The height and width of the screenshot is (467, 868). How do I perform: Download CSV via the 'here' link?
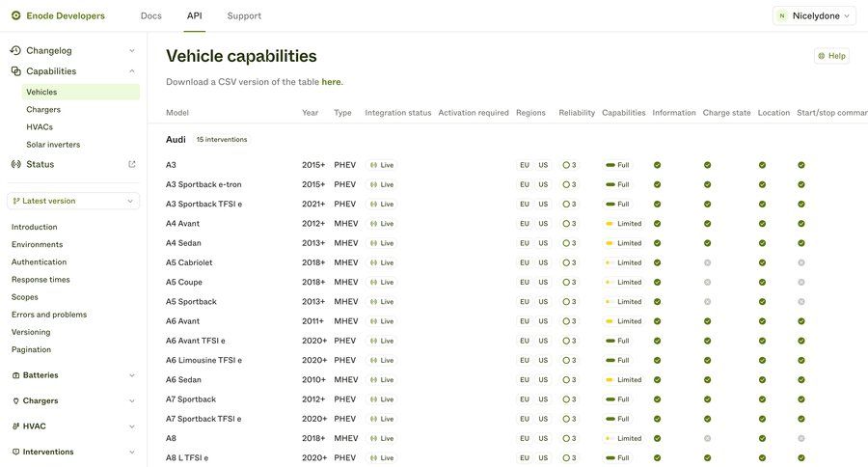point(331,82)
